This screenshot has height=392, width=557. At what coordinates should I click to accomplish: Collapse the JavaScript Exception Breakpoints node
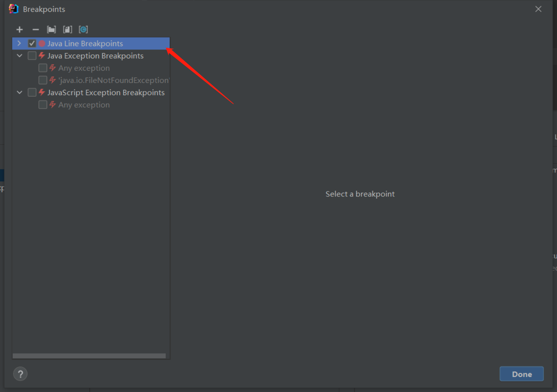[19, 92]
